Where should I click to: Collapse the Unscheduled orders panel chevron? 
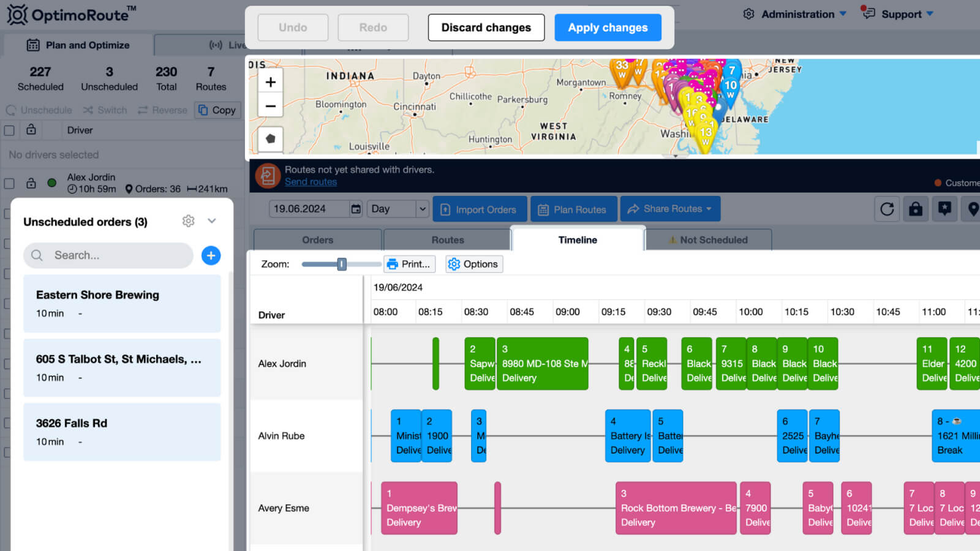(212, 221)
